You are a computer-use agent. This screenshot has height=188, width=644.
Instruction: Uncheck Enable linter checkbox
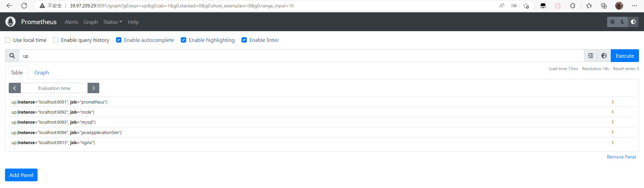pyautogui.click(x=244, y=40)
